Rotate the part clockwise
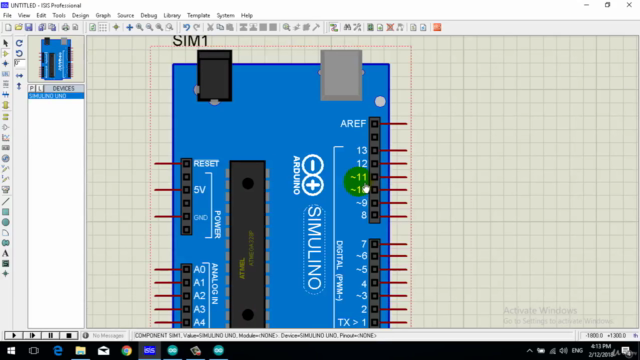Image resolution: width=640 pixels, height=360 pixels. pos(19,43)
